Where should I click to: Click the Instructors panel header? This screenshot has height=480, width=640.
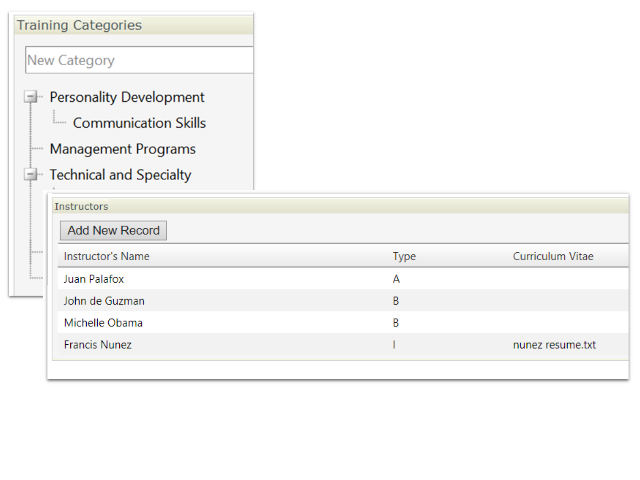341,206
